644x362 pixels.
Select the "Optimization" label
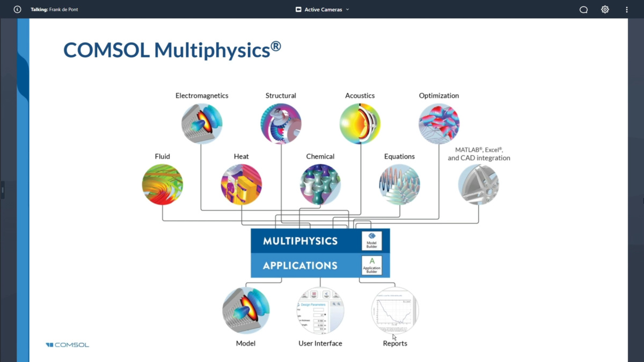(439, 95)
